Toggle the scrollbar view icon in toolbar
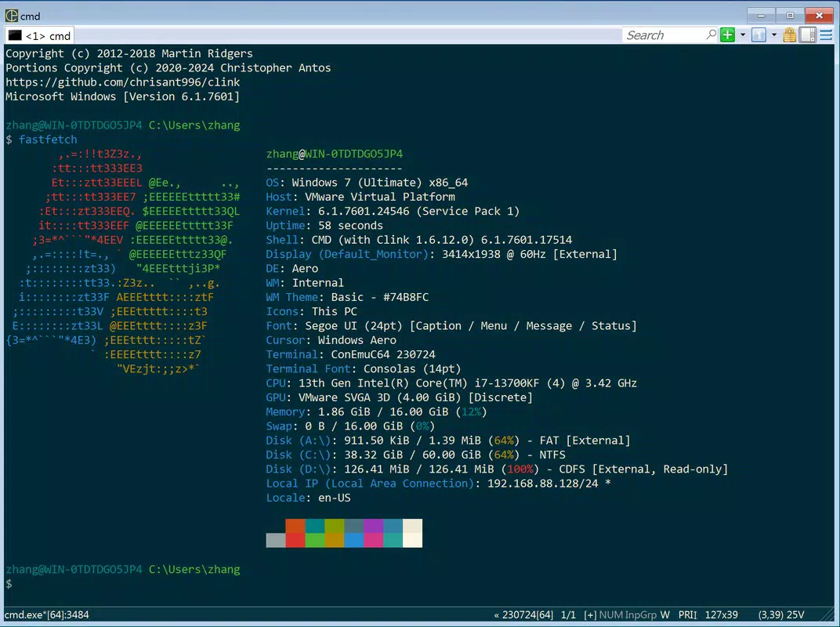Viewport: 840px width, 627px height. coord(807,35)
